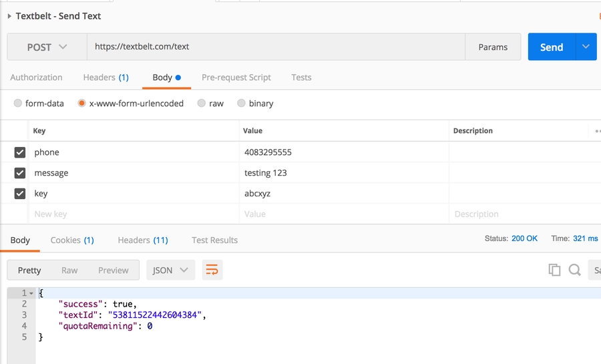Screen dimensions: 601x364
Task: Toggle the wrap lines icon button
Action: click(x=212, y=270)
